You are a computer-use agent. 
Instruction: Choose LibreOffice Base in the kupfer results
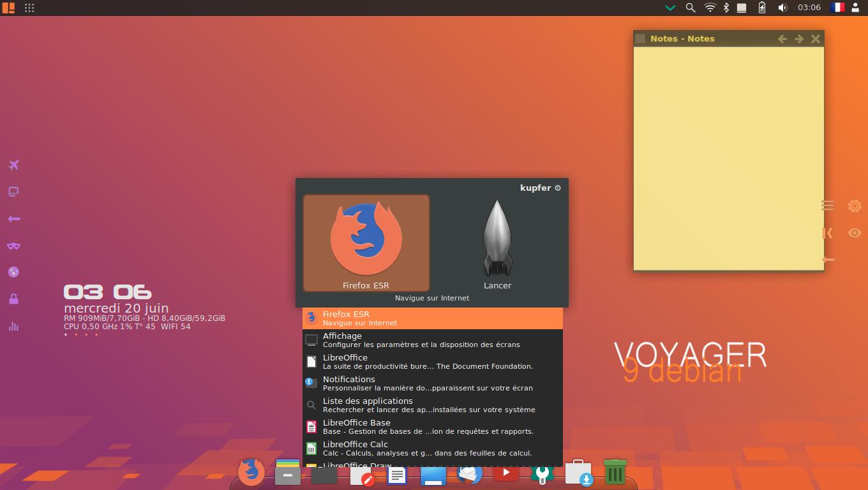[x=433, y=426]
